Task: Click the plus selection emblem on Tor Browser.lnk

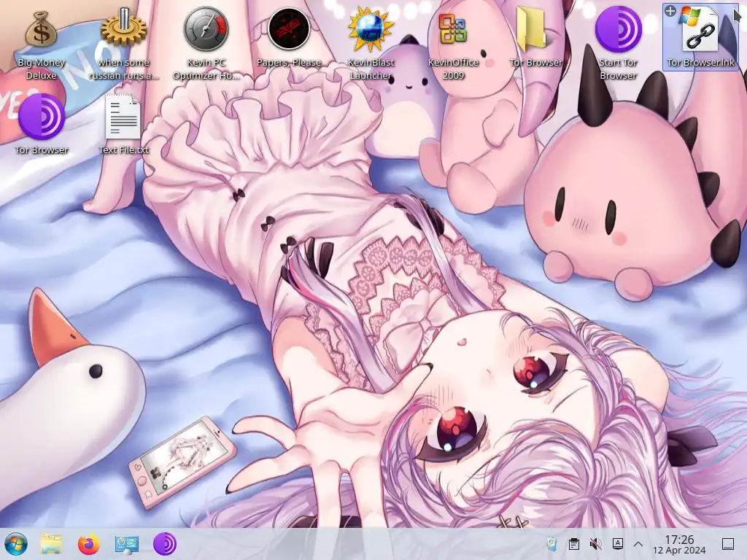Action: (x=670, y=11)
